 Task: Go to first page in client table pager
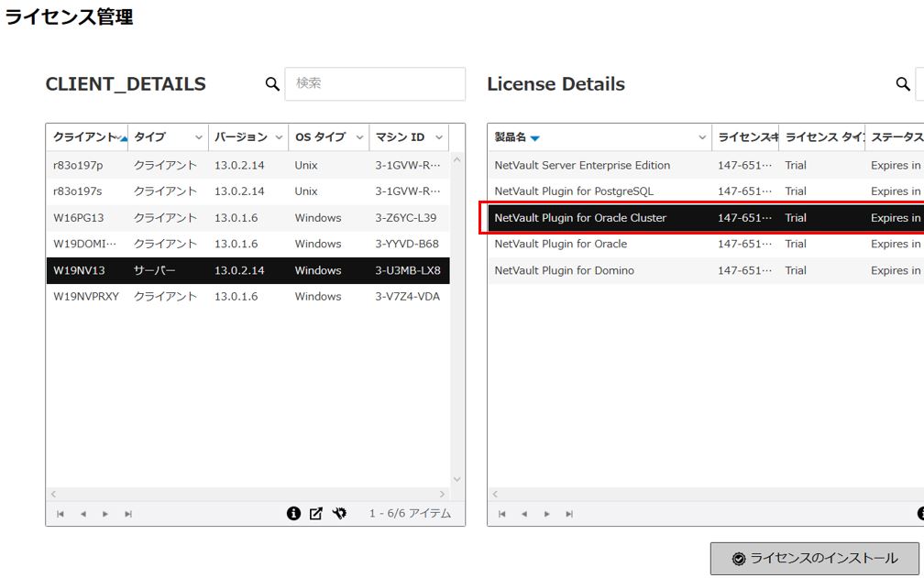(60, 514)
